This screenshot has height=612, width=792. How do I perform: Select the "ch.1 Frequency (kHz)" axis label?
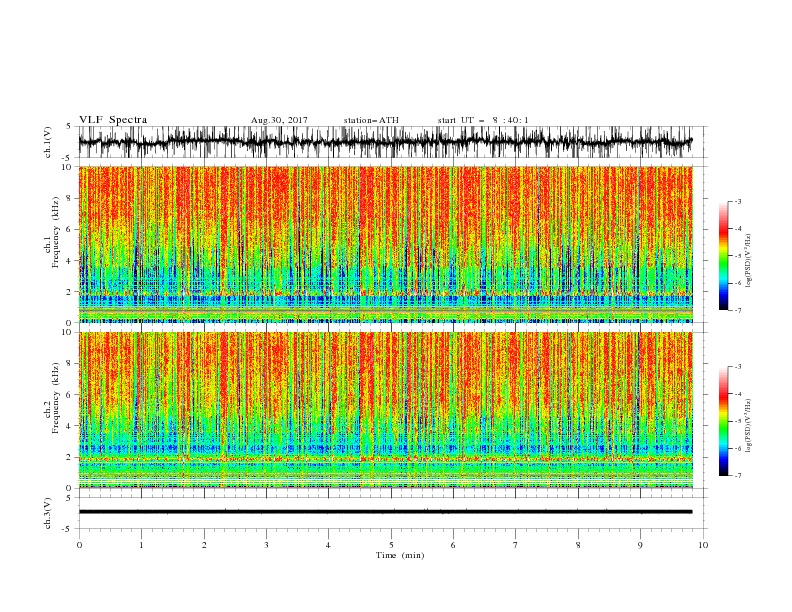tap(52, 230)
